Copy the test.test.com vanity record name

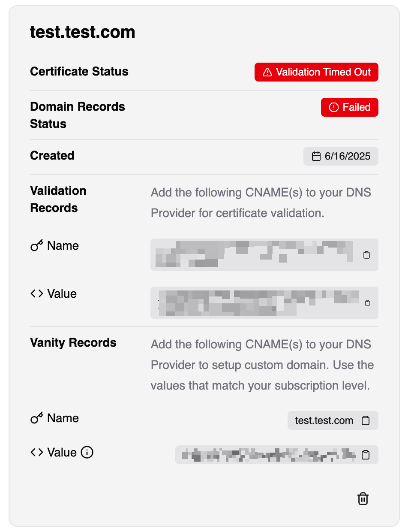pos(365,420)
